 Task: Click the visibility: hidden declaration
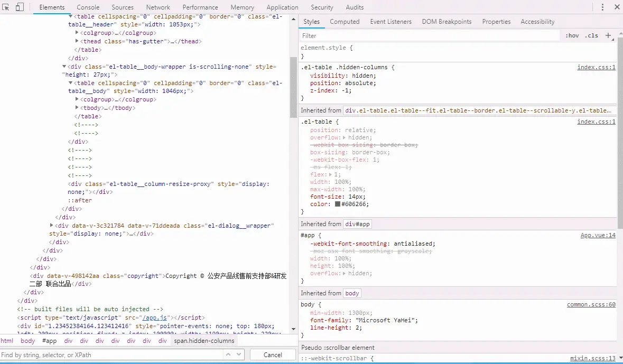343,76
